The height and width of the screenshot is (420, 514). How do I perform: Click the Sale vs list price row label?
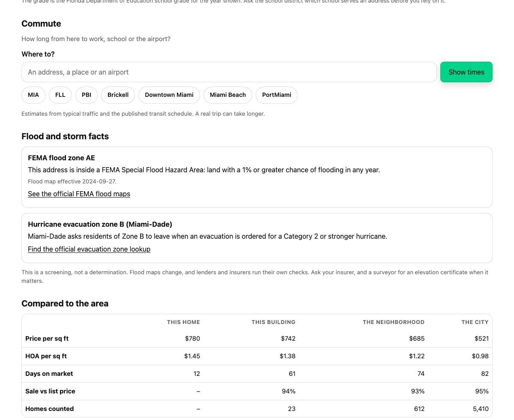[x=50, y=391]
